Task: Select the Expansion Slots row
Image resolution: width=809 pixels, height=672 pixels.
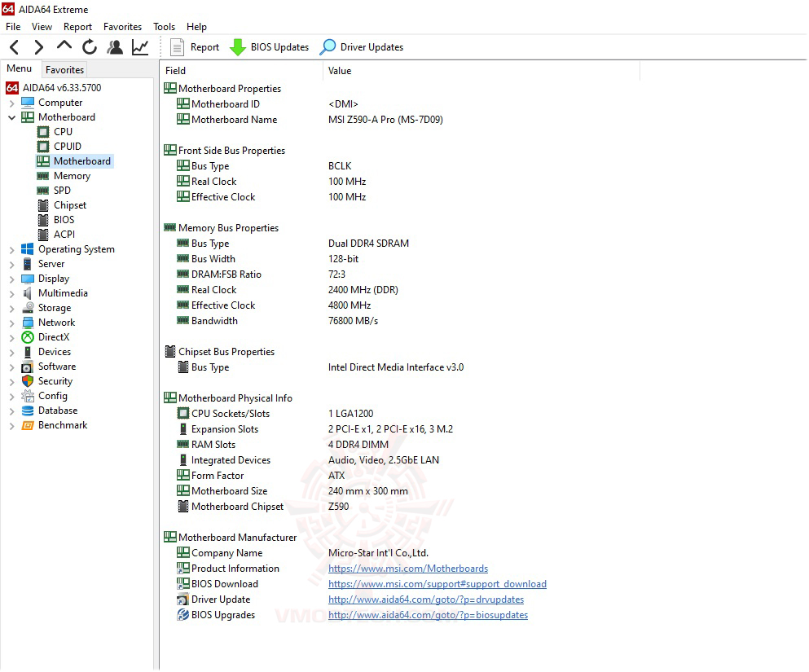Action: click(x=314, y=429)
